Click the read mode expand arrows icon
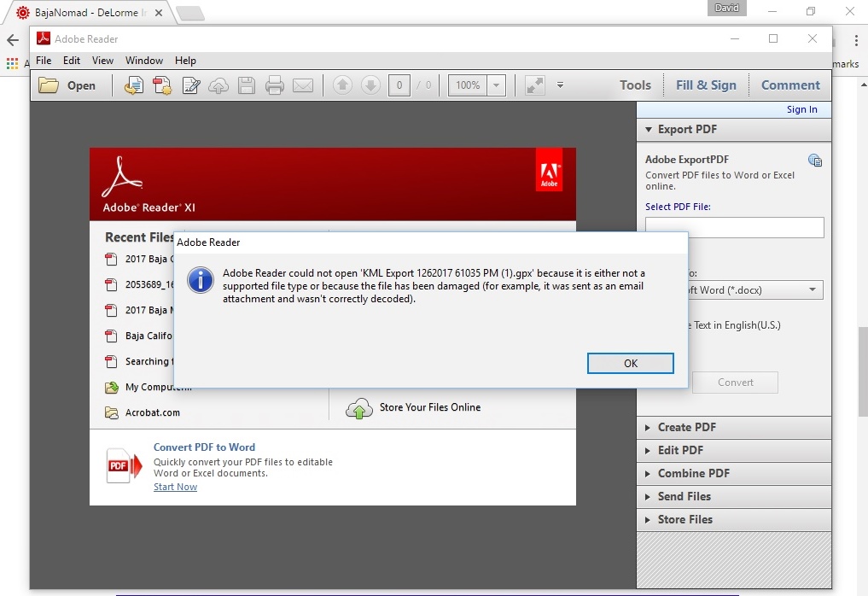 534,85
